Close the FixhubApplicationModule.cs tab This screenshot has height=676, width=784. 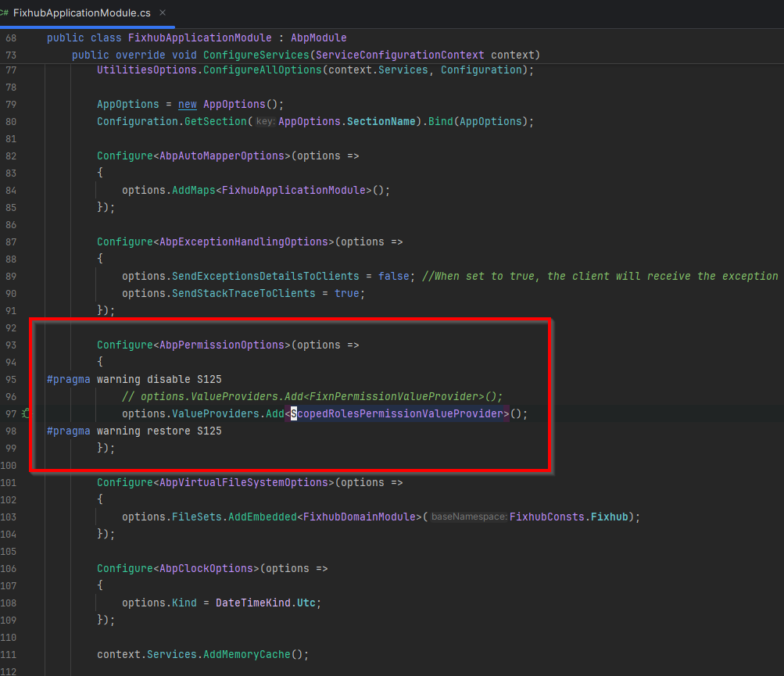162,13
